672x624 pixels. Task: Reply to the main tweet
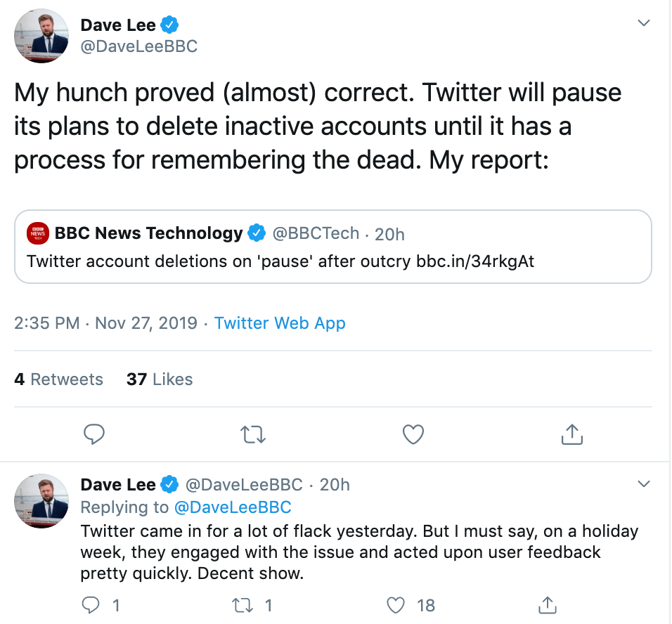[94, 435]
